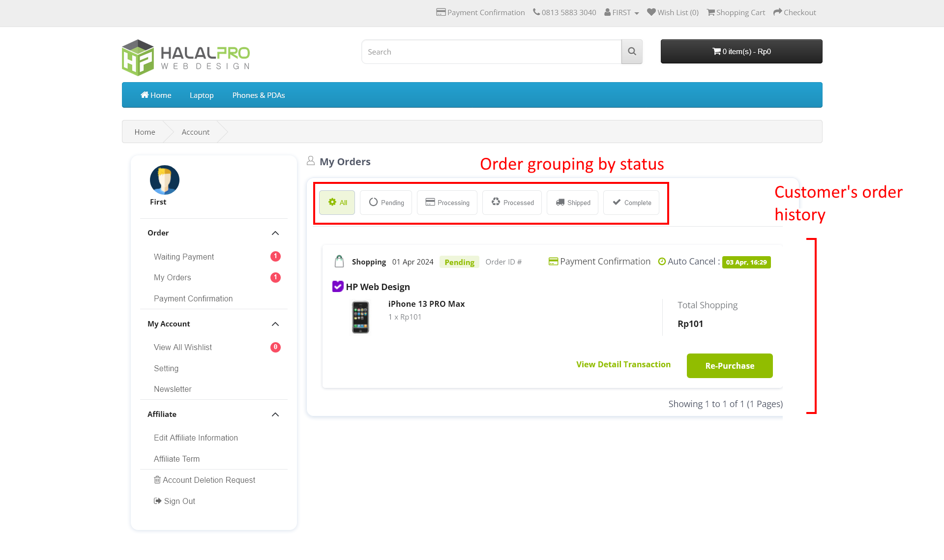
Task: Click the Sign Out icon in the sidebar
Action: pyautogui.click(x=157, y=501)
